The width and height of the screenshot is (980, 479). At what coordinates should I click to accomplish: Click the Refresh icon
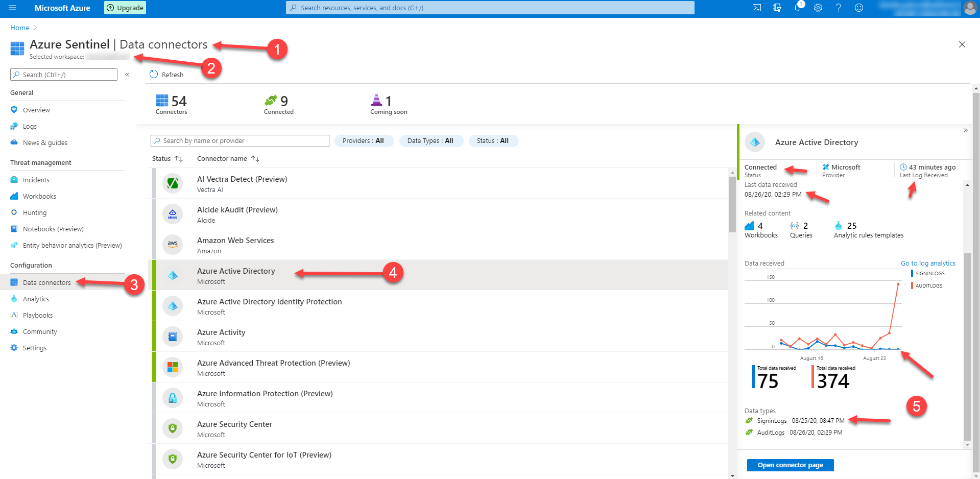pyautogui.click(x=154, y=74)
